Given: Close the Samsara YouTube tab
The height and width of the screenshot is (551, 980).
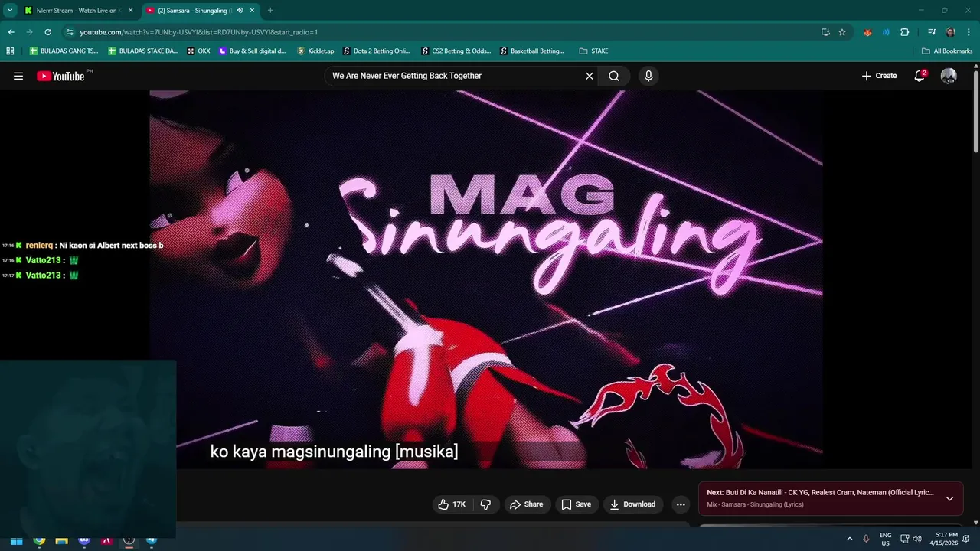Looking at the screenshot, I should (x=252, y=11).
